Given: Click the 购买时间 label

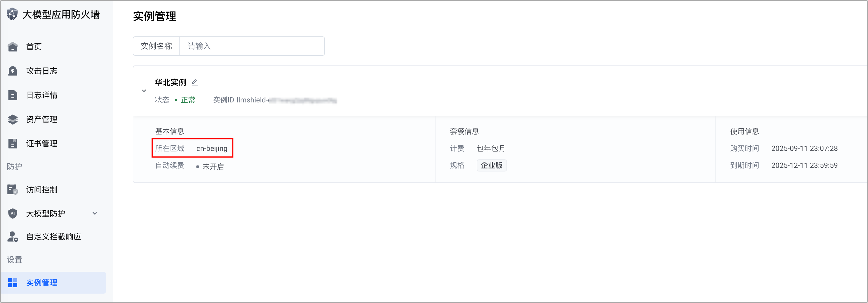Looking at the screenshot, I should tap(745, 148).
